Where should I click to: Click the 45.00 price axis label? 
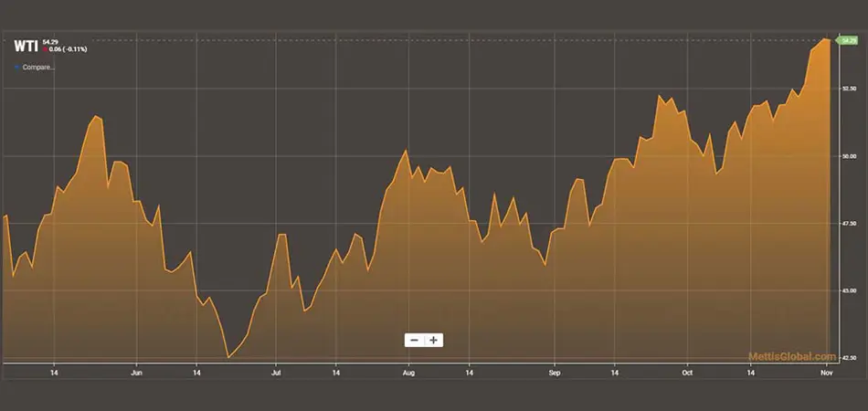(849, 290)
